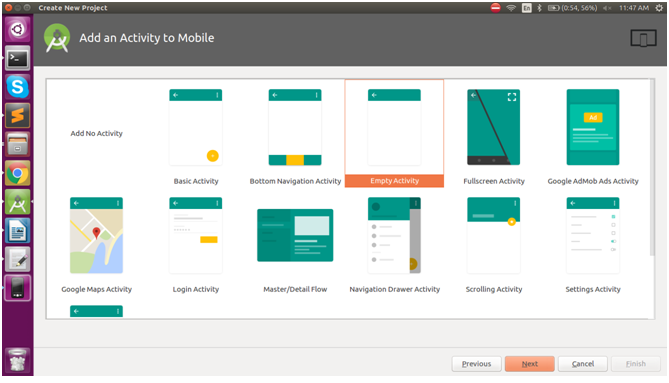
Task: Choose the Google Maps Activity thumbnail
Action: point(96,235)
